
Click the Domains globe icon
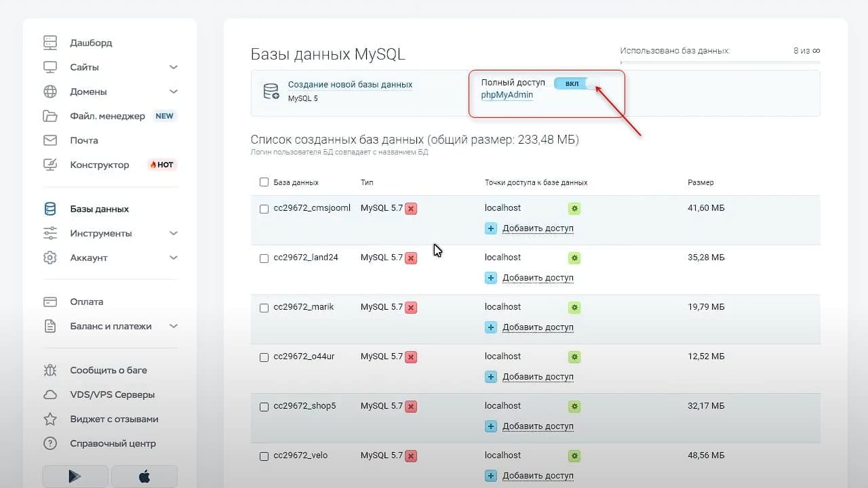click(50, 91)
